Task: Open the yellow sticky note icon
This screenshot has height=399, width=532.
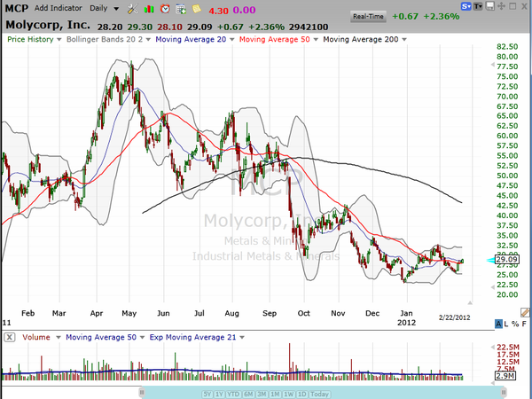Action: pyautogui.click(x=197, y=9)
